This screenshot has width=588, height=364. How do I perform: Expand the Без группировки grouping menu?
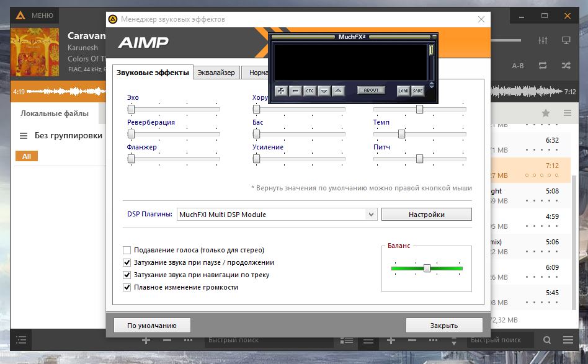(24, 136)
